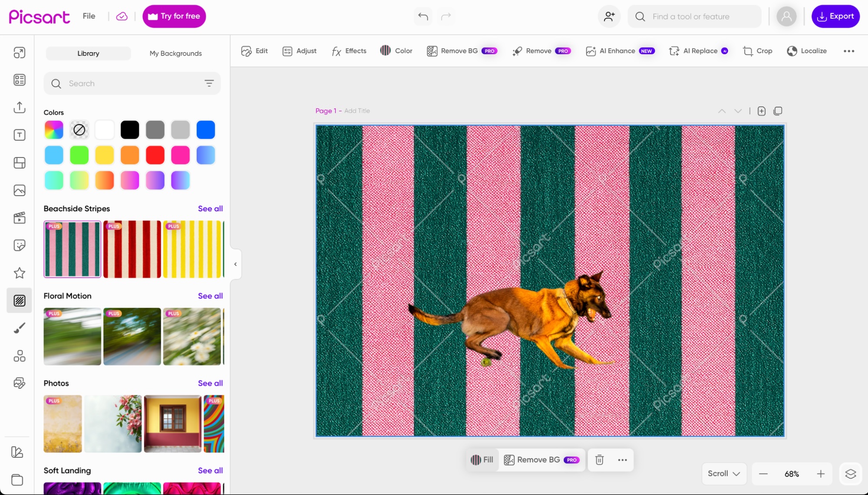Image resolution: width=868 pixels, height=495 pixels.
Task: Open the Photos icon in sidebar
Action: (19, 190)
